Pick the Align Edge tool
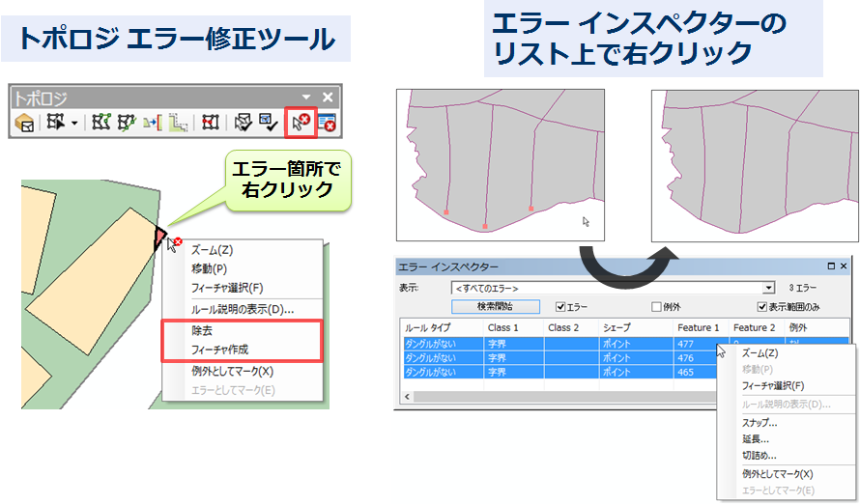This screenshot has width=860, height=504. (x=152, y=123)
